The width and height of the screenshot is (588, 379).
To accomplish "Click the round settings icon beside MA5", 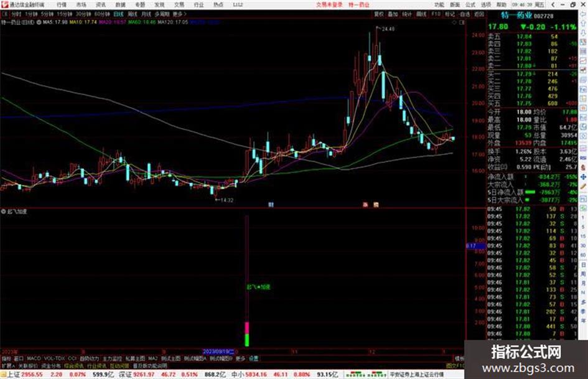I will 39,22.
